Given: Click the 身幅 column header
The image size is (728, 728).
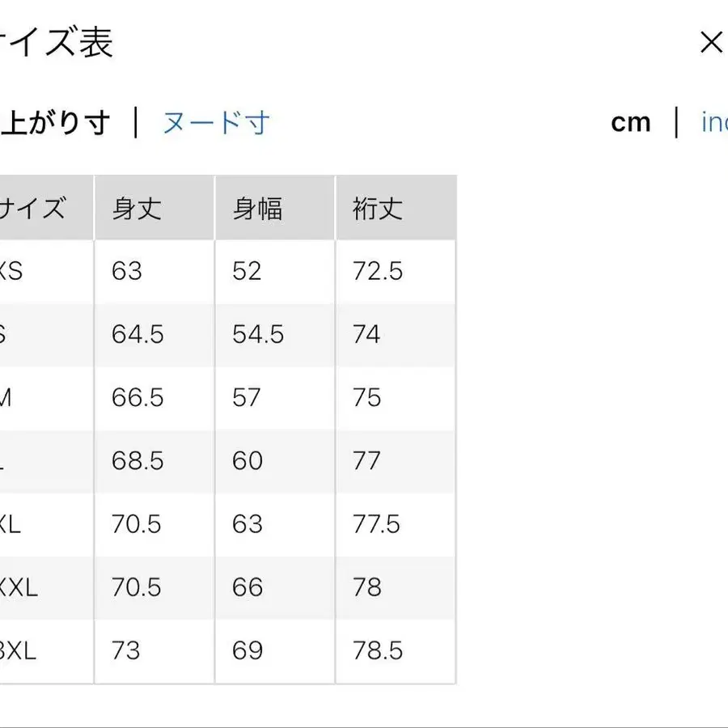Looking at the screenshot, I should (x=256, y=208).
